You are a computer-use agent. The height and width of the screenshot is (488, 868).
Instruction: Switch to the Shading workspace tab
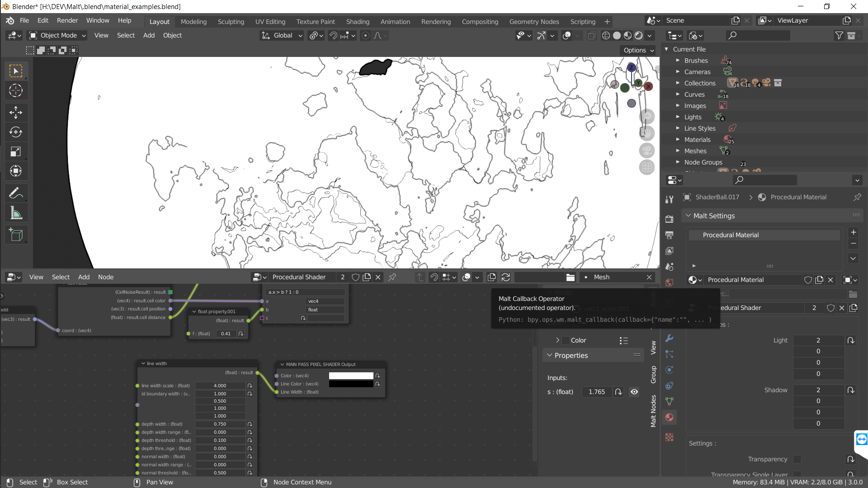click(358, 21)
